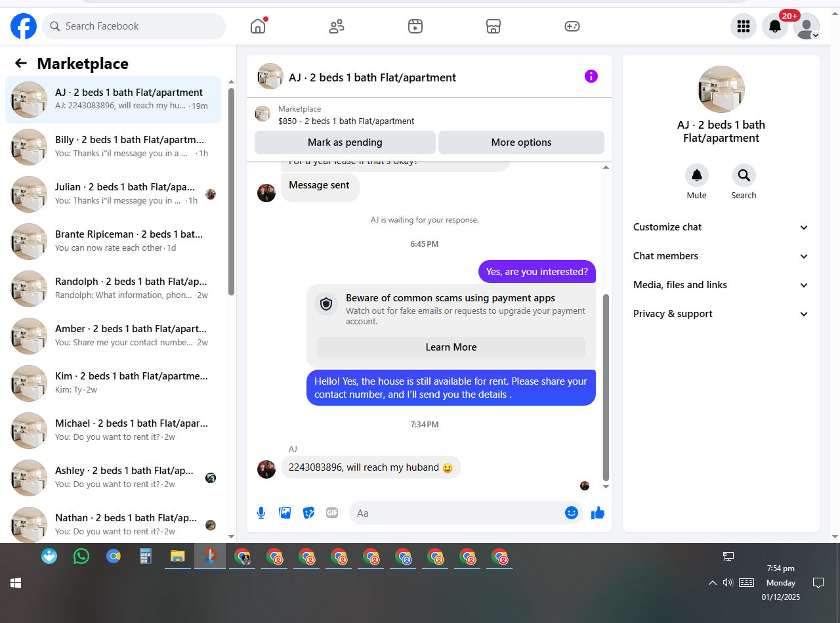Expand the Privacy & support section
The width and height of the screenshot is (840, 623).
coord(721,314)
